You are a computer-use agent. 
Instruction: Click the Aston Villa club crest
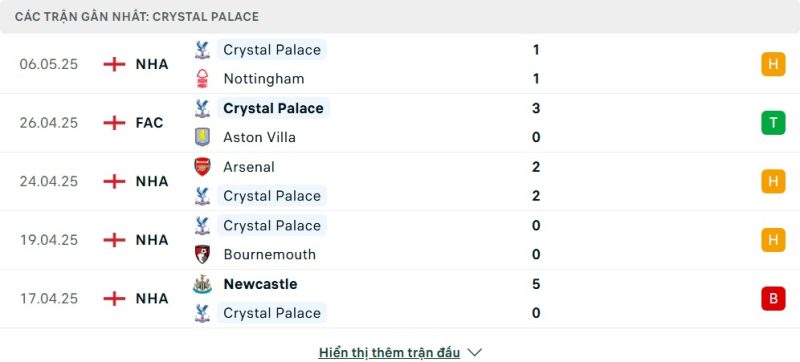click(203, 137)
